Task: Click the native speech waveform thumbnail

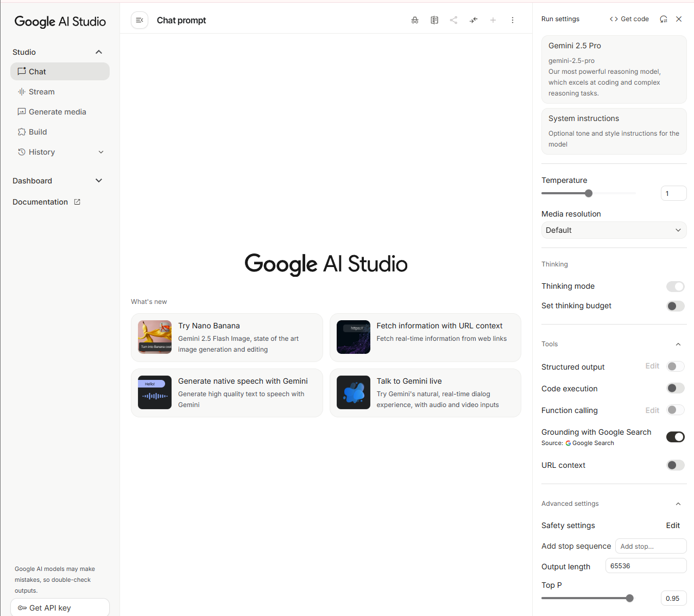Action: click(155, 392)
